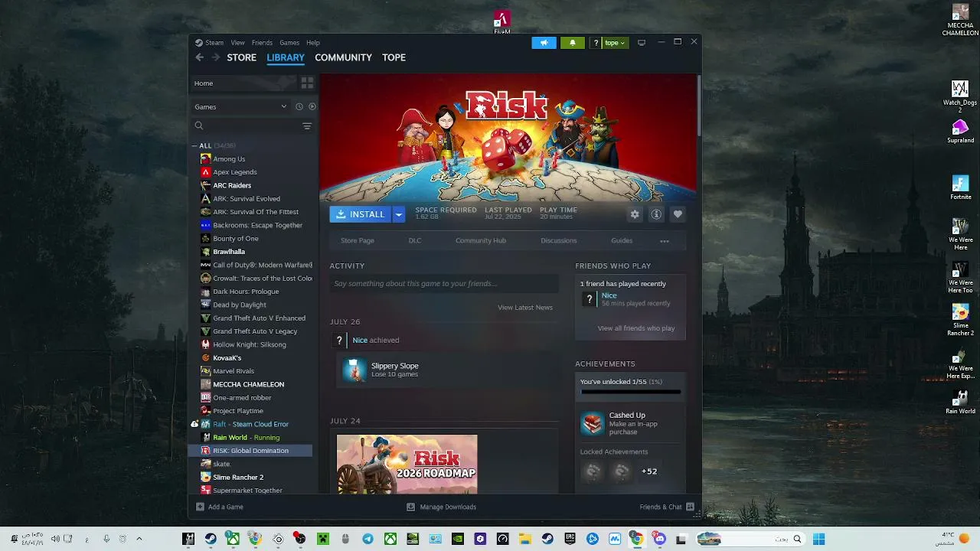Open the blue announcements megaphone button

[544, 43]
